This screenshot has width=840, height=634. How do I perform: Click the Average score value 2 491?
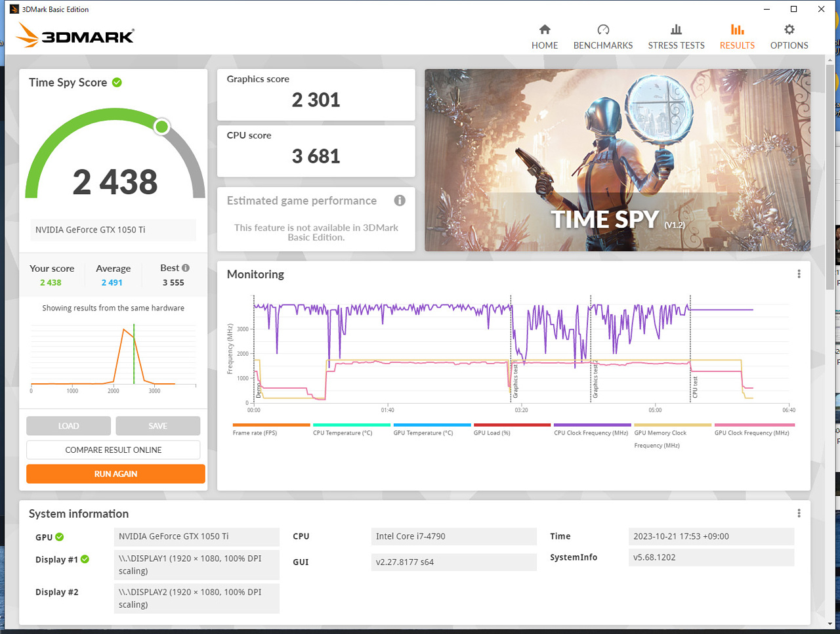[x=112, y=282]
